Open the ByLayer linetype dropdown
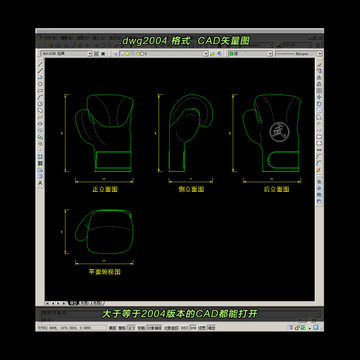 (299, 53)
